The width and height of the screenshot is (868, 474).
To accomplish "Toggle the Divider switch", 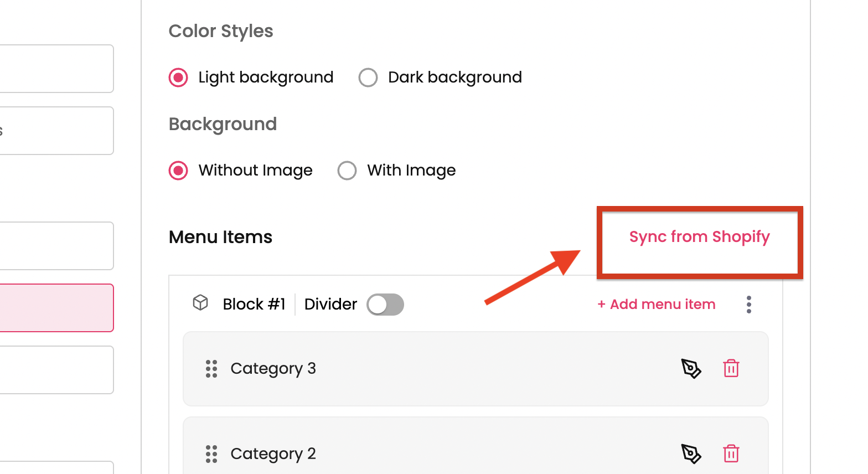I will 385,305.
